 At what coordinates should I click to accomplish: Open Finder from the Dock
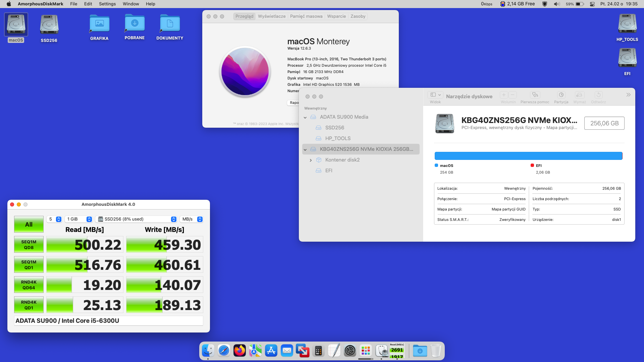[x=208, y=351]
